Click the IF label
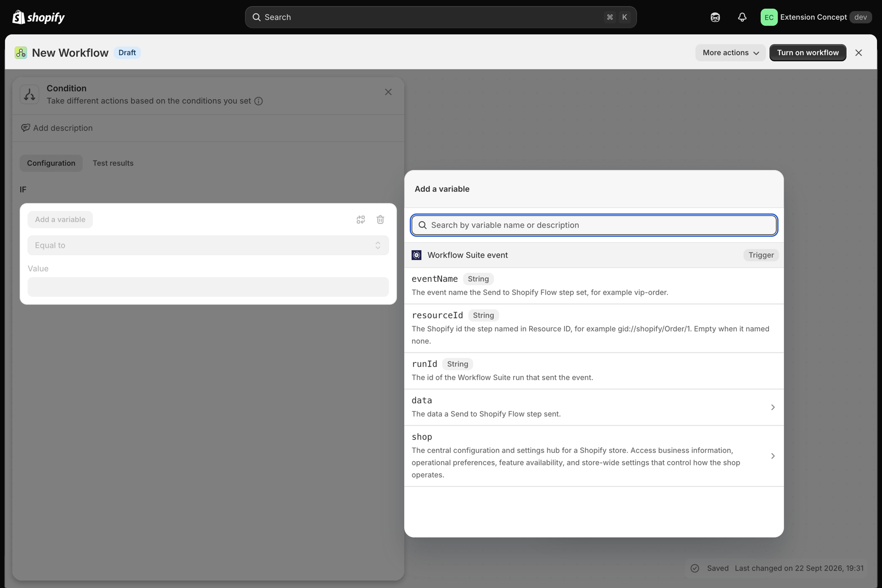 click(23, 189)
